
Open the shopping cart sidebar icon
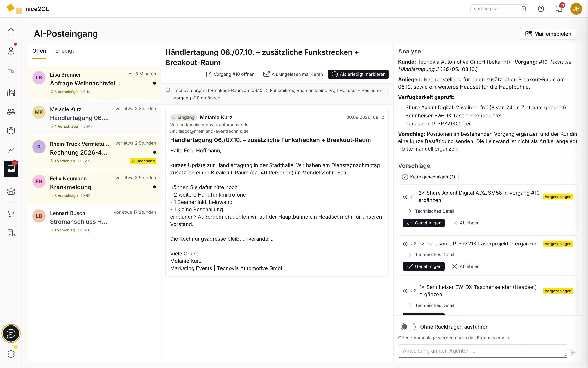point(11,214)
